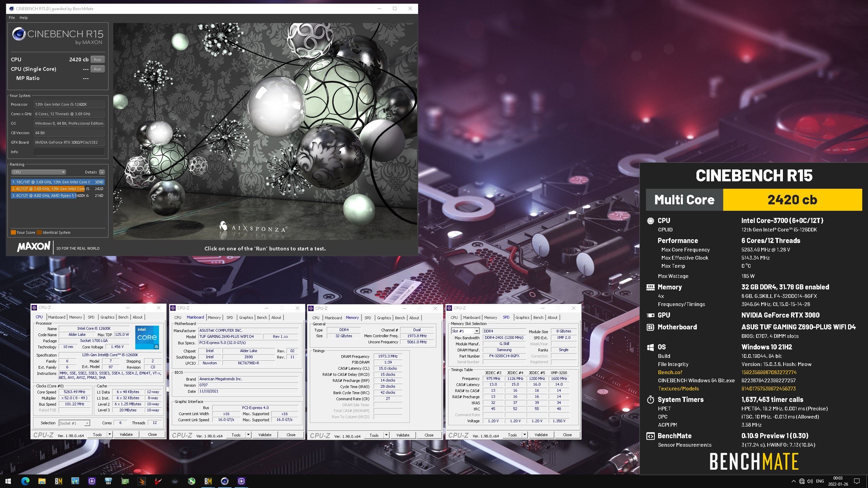Viewport: 868px width, 488px height.
Task: Click the ENG language indicator in the tray
Action: click(x=820, y=481)
